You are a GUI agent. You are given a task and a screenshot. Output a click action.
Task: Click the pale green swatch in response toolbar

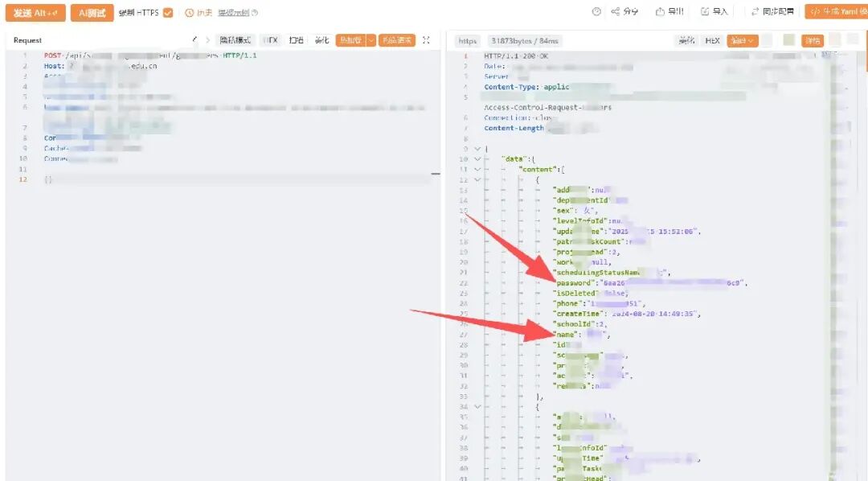789,40
